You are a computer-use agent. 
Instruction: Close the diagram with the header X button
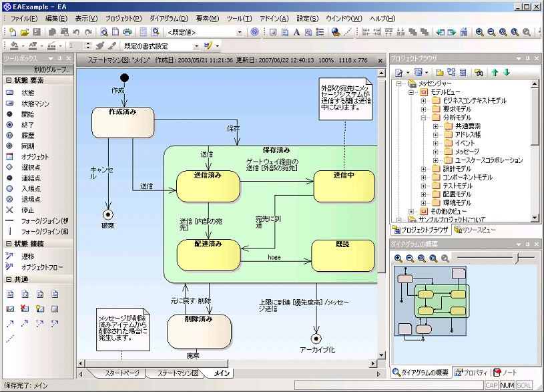point(380,60)
